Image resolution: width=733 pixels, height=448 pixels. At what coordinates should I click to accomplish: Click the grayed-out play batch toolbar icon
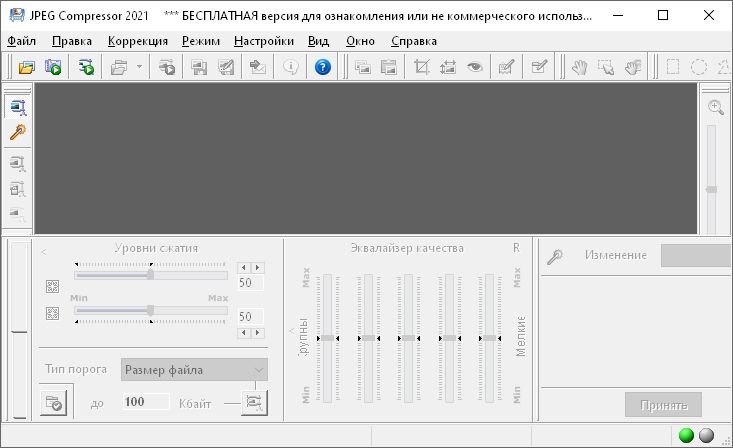point(167,67)
